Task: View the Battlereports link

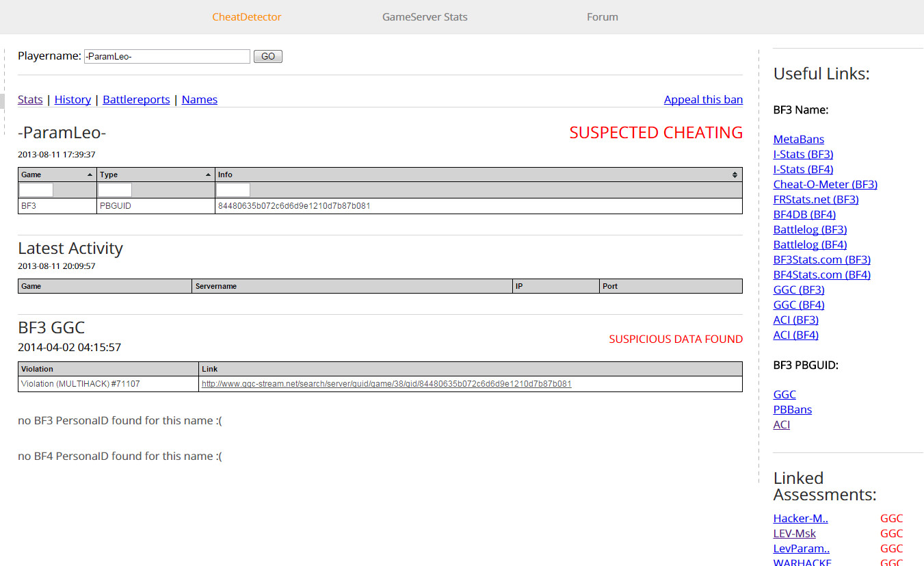Action: click(136, 99)
